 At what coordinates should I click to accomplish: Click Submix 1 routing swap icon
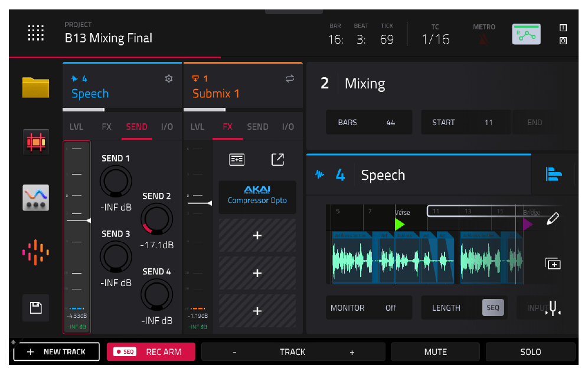click(x=289, y=78)
